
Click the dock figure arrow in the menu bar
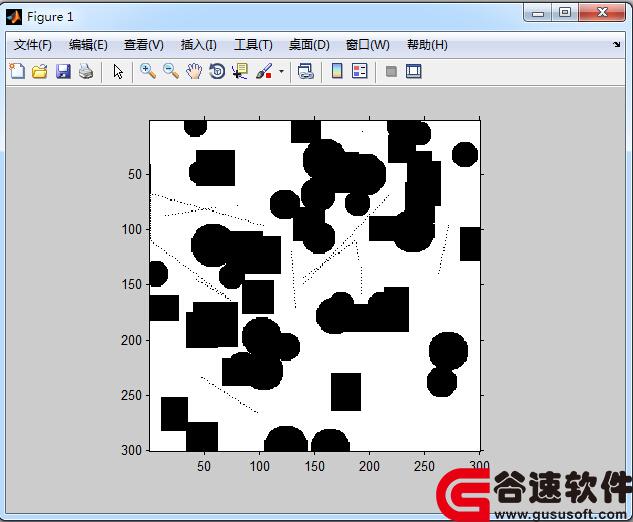pyautogui.click(x=616, y=44)
